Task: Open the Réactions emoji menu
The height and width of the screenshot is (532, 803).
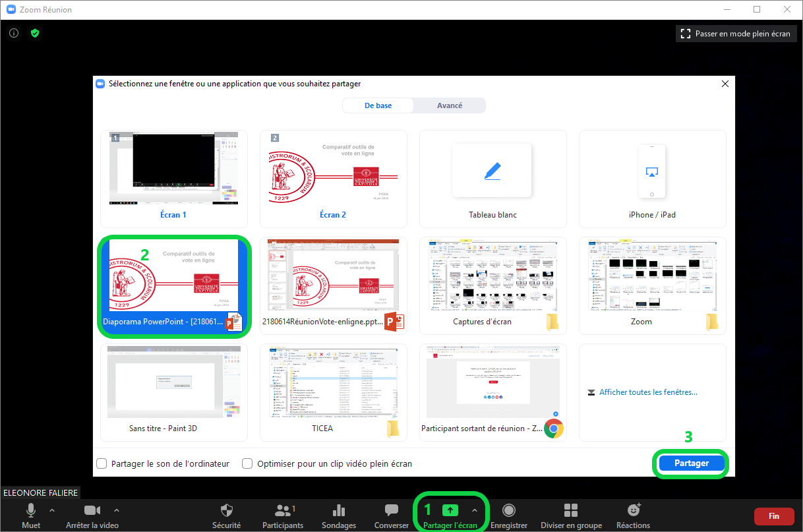Action: point(634,510)
